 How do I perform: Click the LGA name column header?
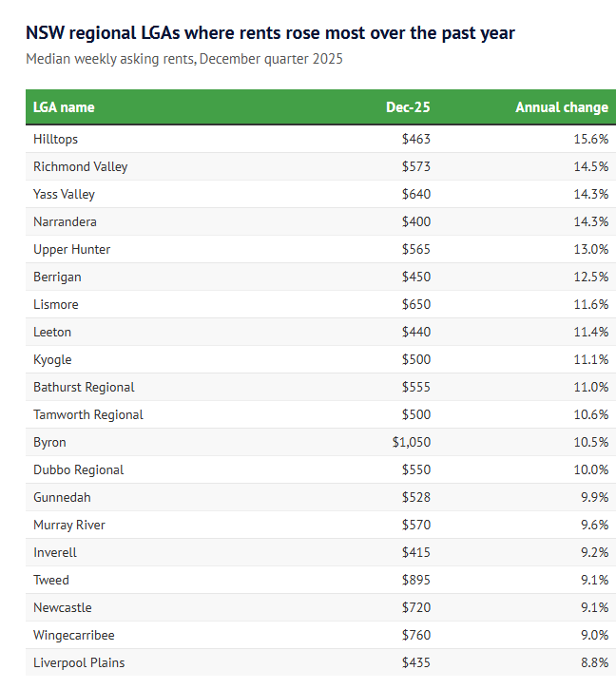click(x=64, y=107)
